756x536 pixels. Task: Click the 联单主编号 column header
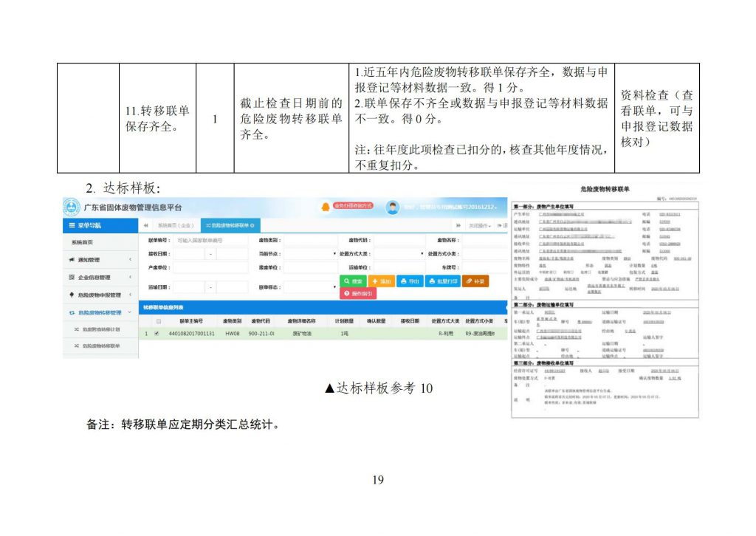(191, 321)
